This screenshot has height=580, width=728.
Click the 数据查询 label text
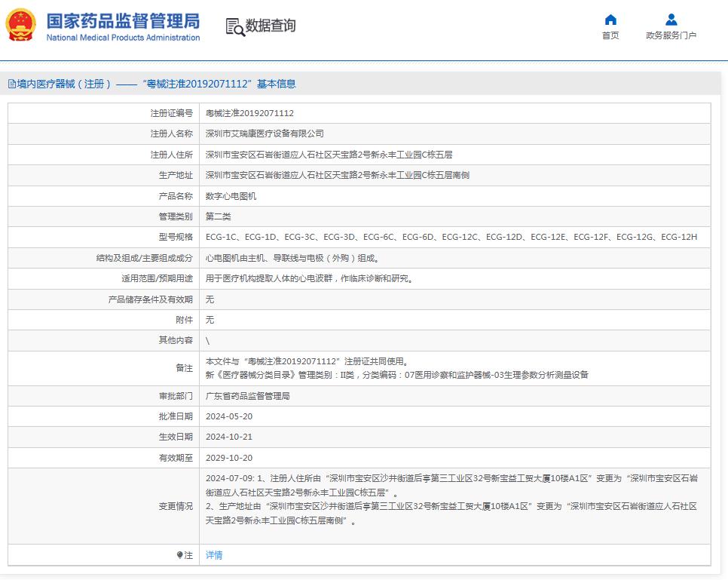click(x=269, y=26)
